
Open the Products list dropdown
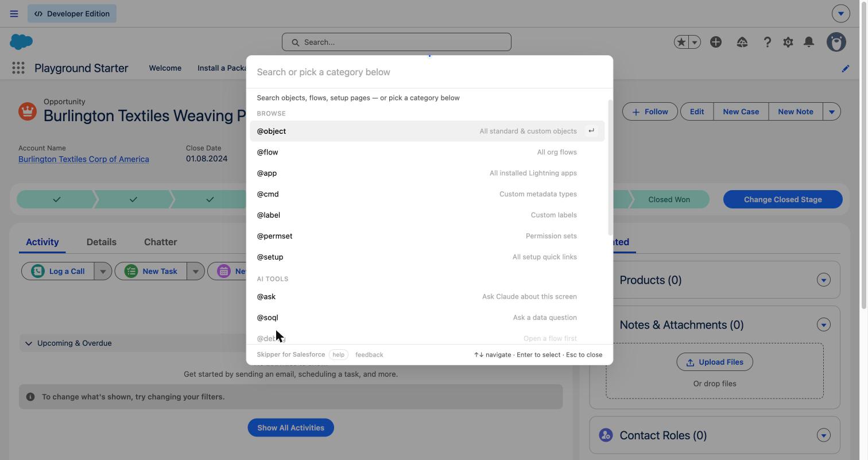click(824, 280)
